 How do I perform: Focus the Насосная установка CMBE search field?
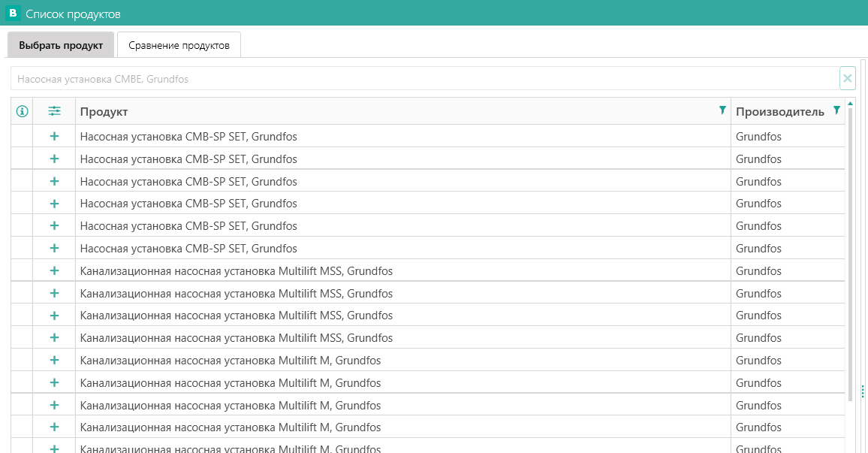[425, 79]
